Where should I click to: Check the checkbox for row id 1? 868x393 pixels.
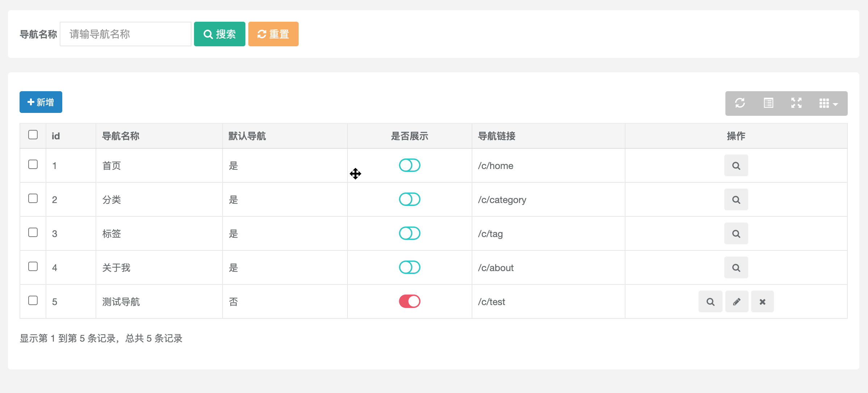coord(33,164)
